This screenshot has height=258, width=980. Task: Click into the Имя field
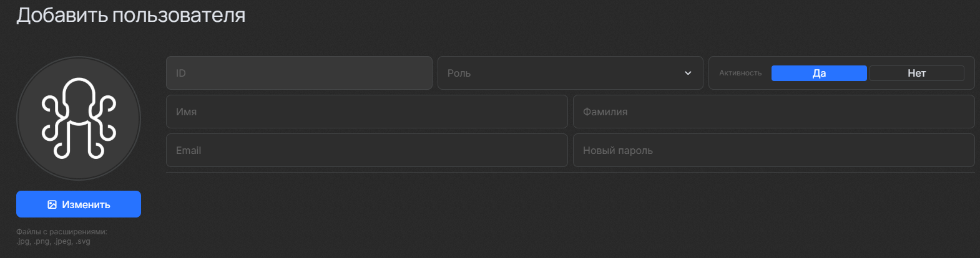tap(366, 112)
